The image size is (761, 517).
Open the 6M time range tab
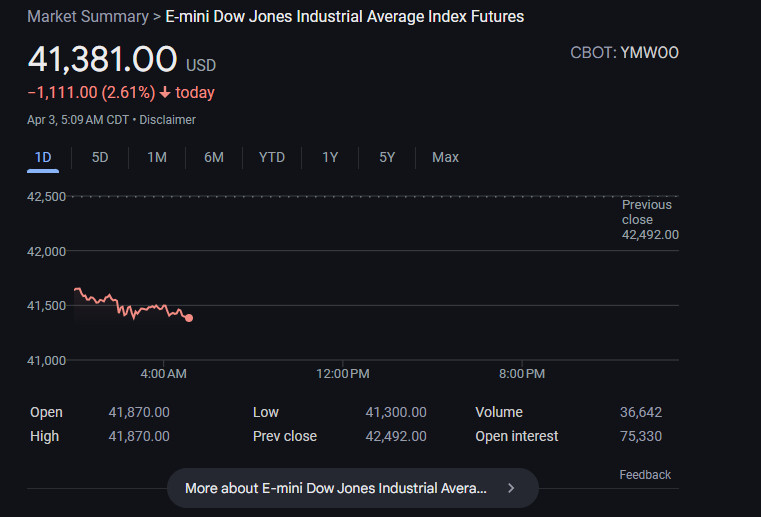(214, 157)
